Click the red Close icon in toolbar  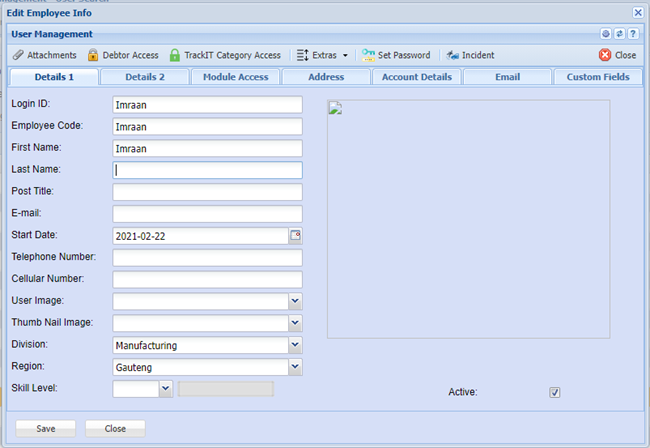coord(605,55)
